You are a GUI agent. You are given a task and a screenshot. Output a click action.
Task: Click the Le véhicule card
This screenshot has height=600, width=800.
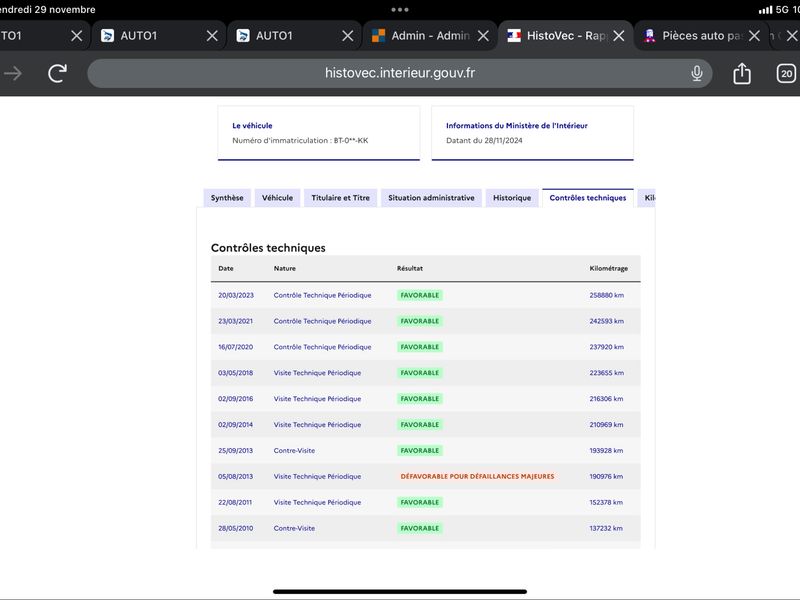coord(319,133)
